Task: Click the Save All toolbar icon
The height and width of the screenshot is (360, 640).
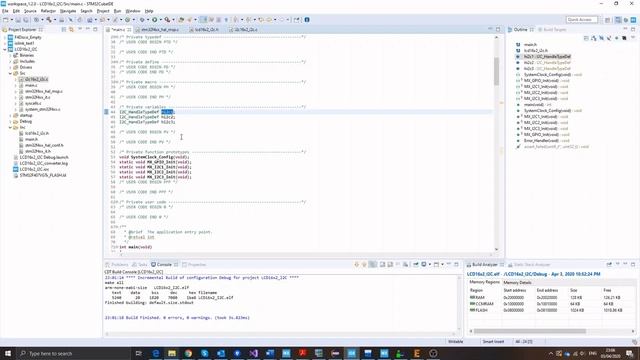Action: [x=26, y=20]
